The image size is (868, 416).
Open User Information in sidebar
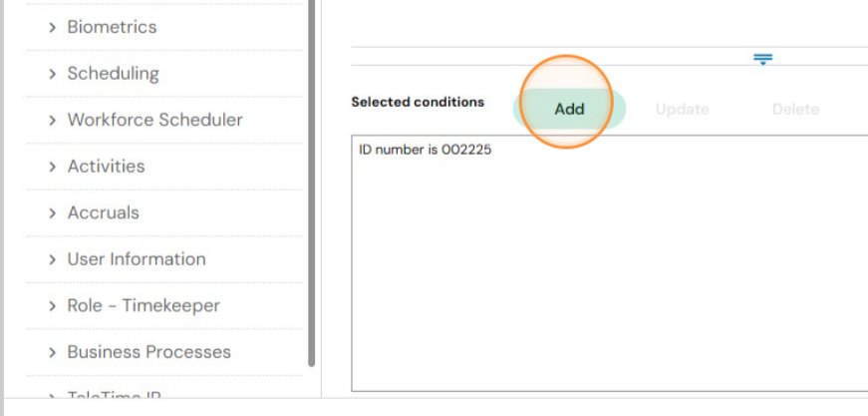[137, 259]
